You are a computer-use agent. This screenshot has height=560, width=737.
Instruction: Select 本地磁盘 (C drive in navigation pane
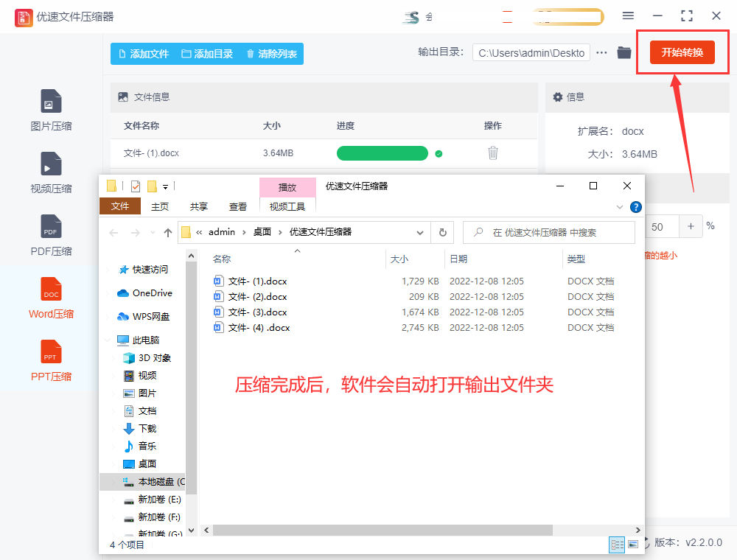[x=143, y=482]
